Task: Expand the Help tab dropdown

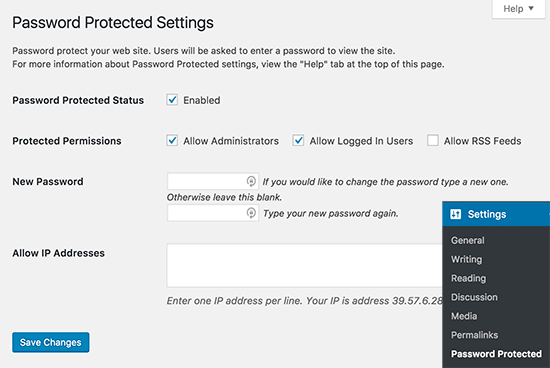Action: click(x=518, y=8)
